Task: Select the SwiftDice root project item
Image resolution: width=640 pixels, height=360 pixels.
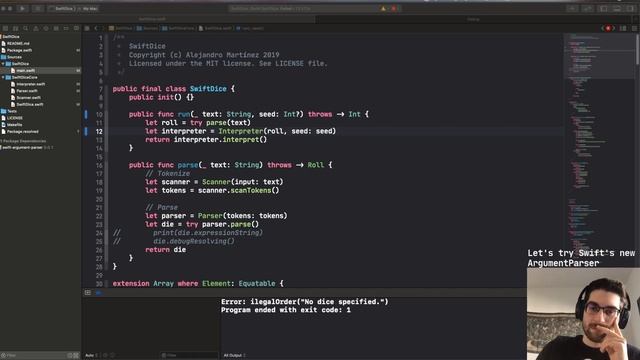Action: (11, 37)
